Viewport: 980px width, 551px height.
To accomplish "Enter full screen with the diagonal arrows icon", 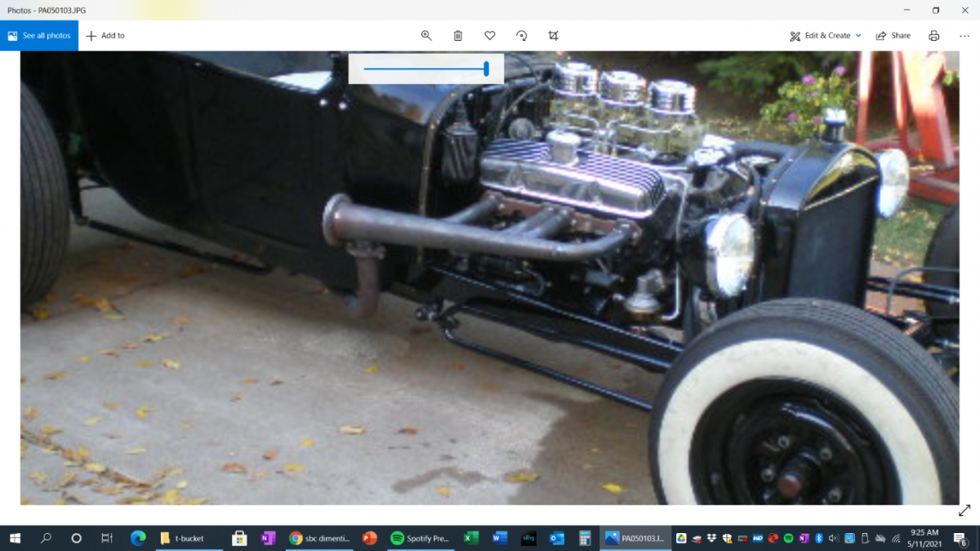I will pyautogui.click(x=964, y=510).
